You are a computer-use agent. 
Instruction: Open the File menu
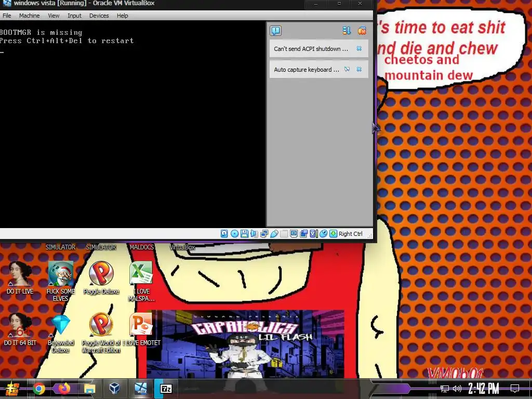[7, 16]
